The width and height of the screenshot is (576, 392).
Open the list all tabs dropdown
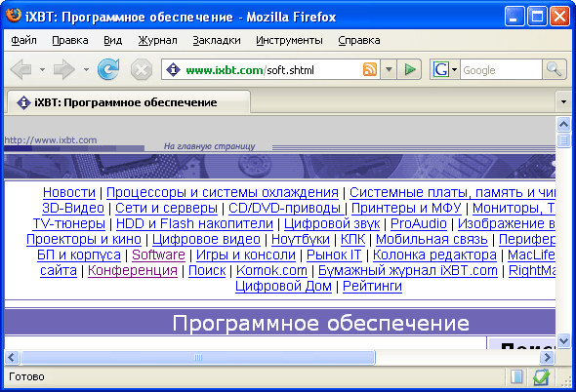[x=563, y=101]
